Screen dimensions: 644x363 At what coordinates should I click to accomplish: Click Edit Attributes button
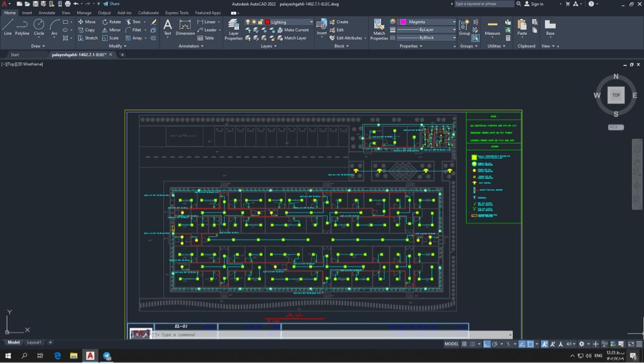[348, 38]
